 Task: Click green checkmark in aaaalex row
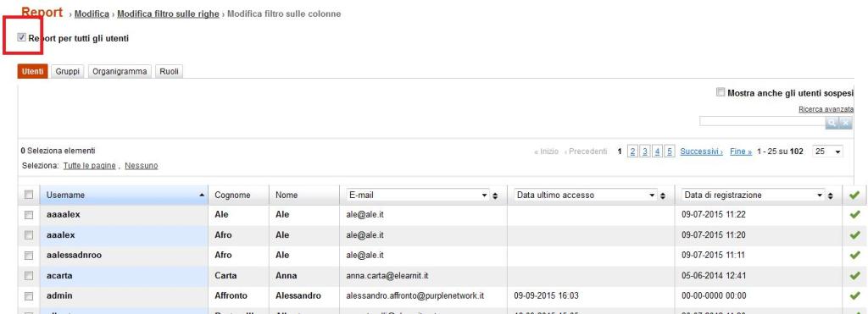[854, 215]
